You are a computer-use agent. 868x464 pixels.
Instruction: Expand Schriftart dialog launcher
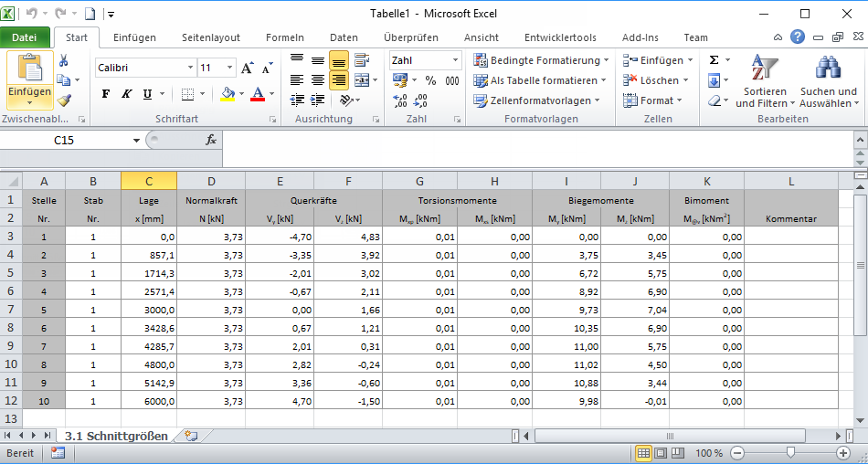click(x=272, y=120)
